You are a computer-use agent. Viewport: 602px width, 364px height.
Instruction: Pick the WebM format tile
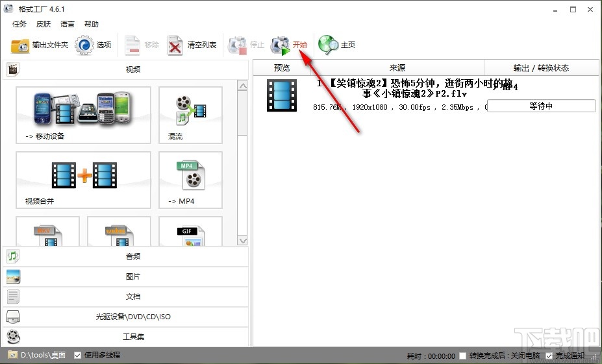119,231
